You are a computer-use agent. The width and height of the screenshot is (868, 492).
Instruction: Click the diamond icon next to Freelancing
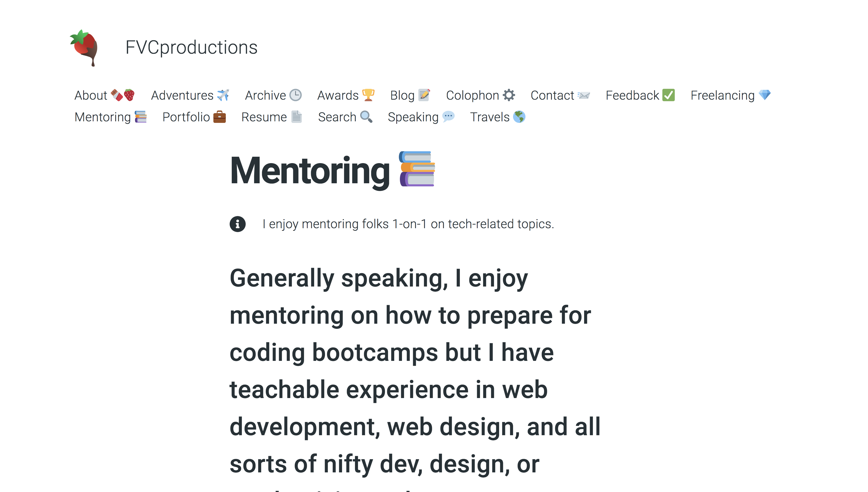764,95
